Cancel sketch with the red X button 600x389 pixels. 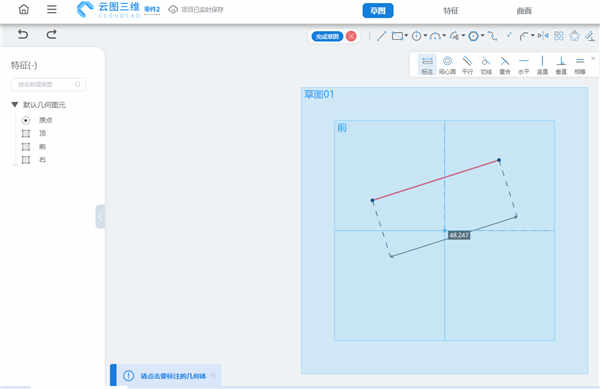[351, 36]
